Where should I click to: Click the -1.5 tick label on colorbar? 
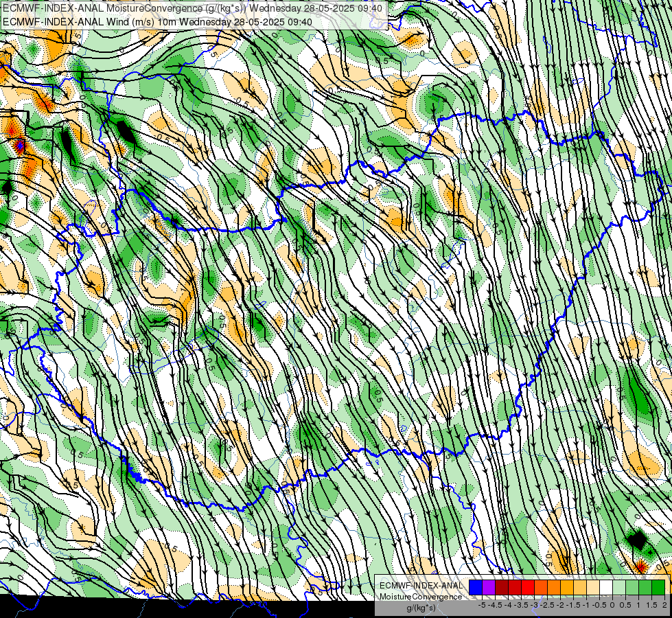pyautogui.click(x=575, y=605)
